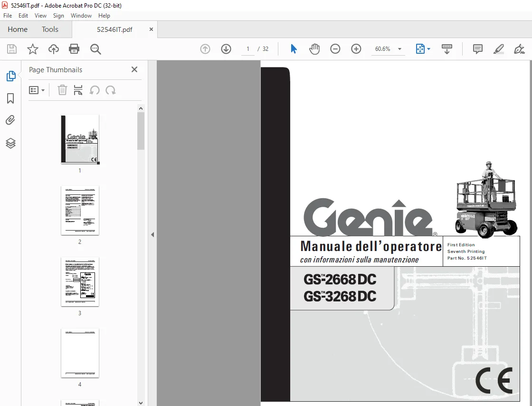Click the scrolling mode read icon
The height and width of the screenshot is (406, 532).
[447, 49]
